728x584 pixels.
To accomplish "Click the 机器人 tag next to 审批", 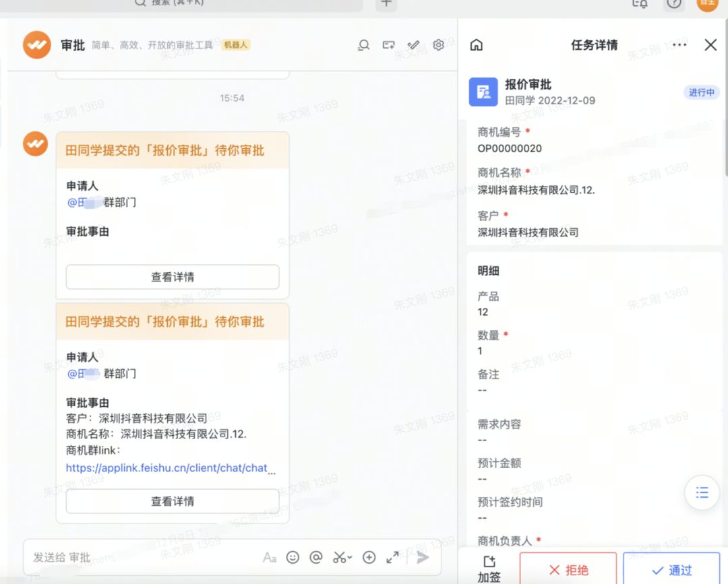I will click(x=236, y=45).
